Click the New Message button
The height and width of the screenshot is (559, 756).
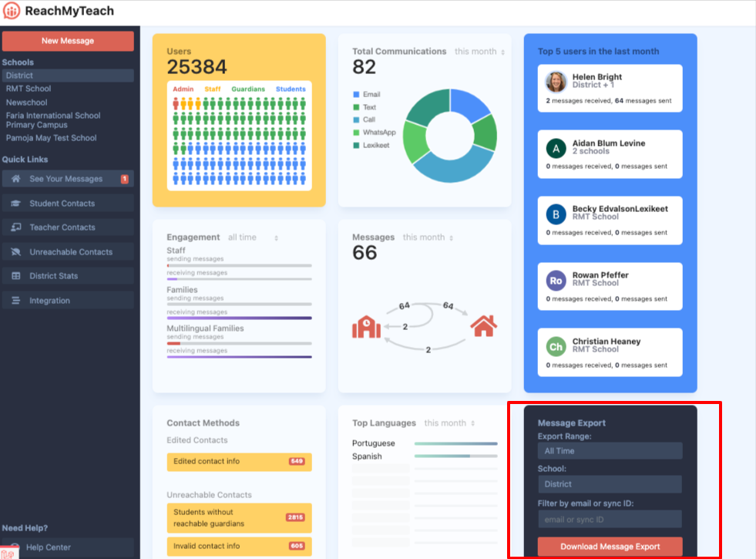pos(68,40)
